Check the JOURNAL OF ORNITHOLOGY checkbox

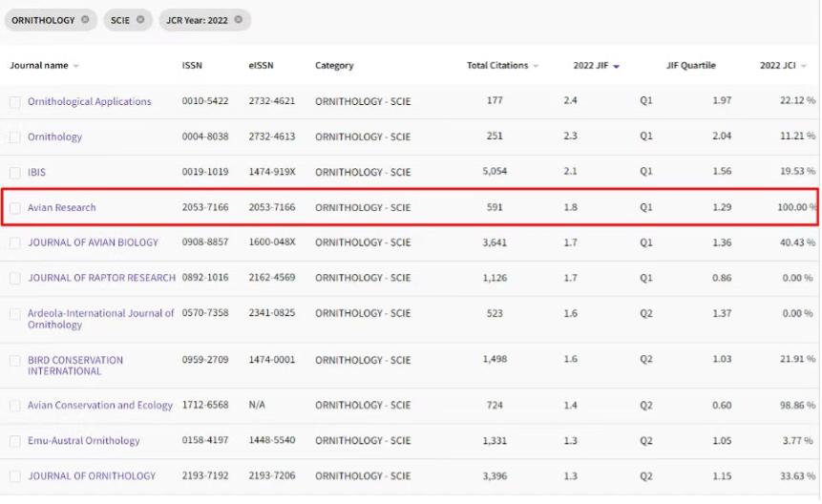tap(15, 476)
